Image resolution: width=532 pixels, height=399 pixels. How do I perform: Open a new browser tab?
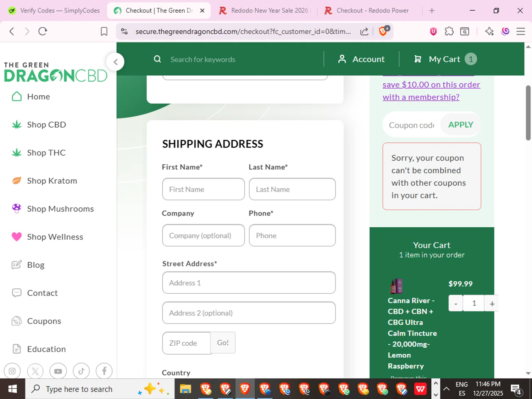coord(432,11)
